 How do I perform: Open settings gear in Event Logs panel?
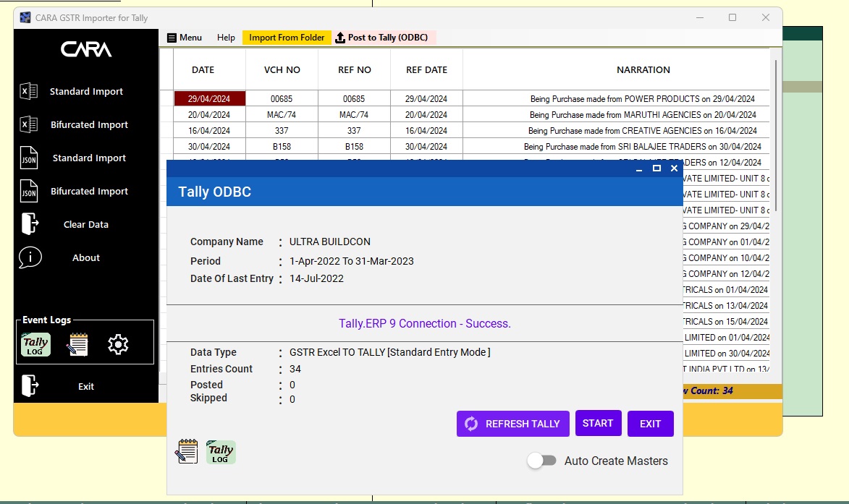coord(118,344)
